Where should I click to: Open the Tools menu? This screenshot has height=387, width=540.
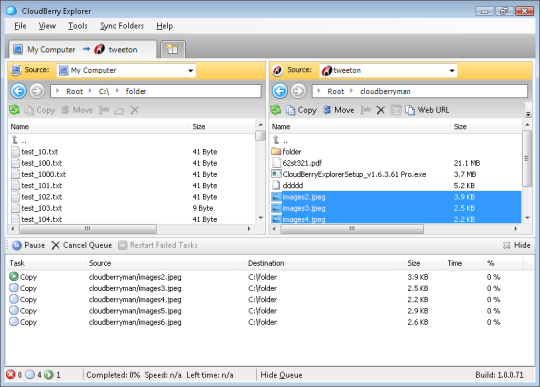(77, 26)
